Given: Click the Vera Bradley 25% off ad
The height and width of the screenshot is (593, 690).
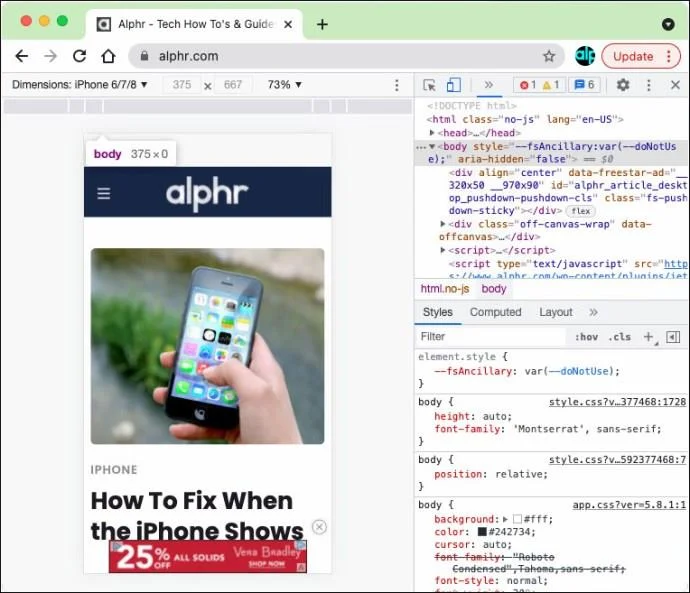Looking at the screenshot, I should click(x=208, y=557).
